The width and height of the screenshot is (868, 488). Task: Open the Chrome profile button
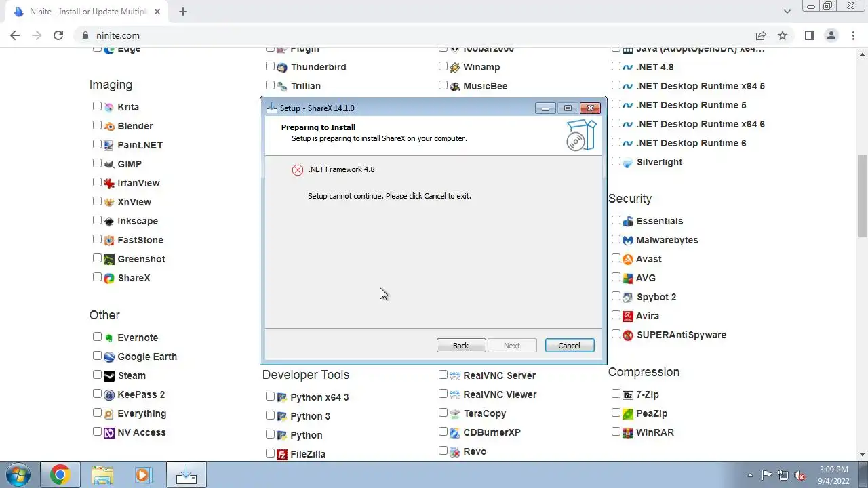[831, 35]
